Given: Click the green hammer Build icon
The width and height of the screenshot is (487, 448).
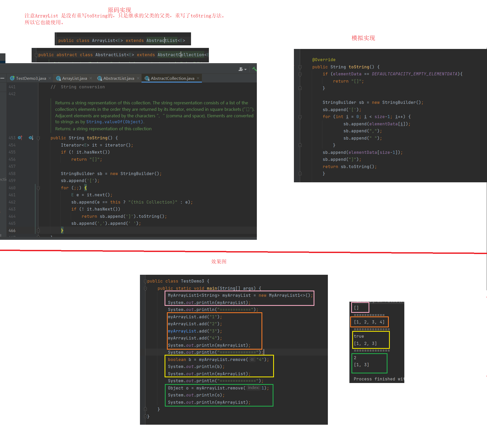Looking at the screenshot, I should (x=254, y=69).
